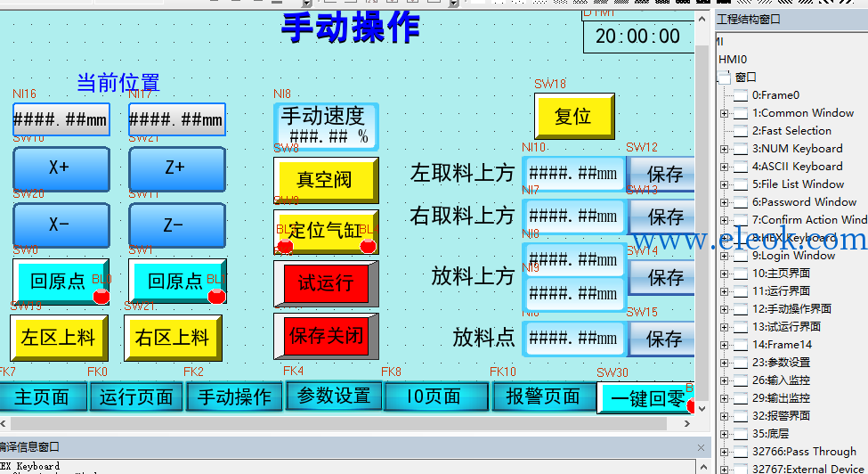Image resolution: width=868 pixels, height=474 pixels.
Task: Expand the 32:报警界面 node
Action: point(724,416)
